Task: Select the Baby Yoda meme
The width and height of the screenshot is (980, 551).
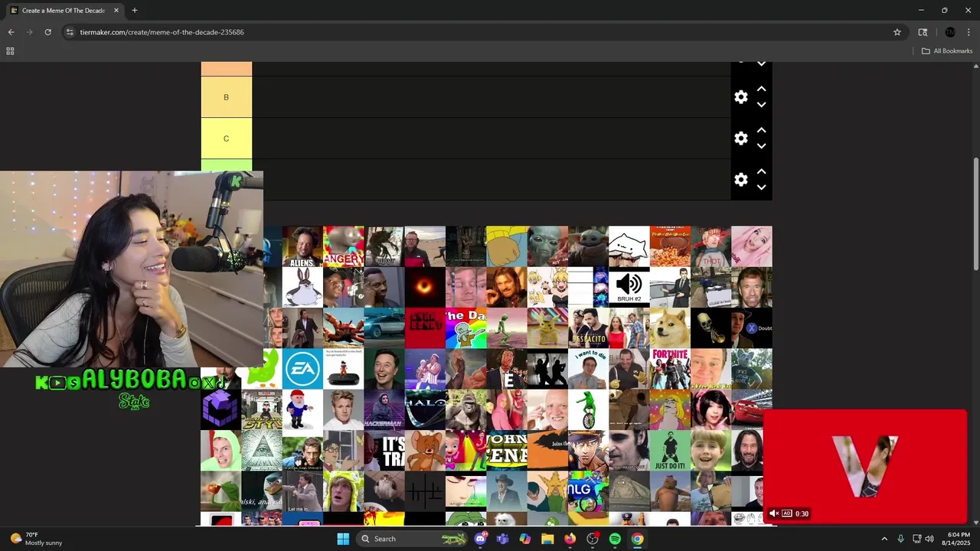Action: tap(588, 246)
